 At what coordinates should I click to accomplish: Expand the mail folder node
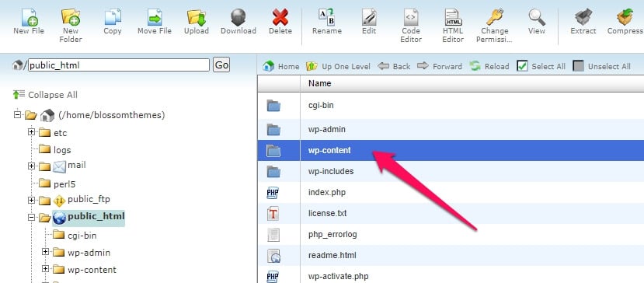click(x=31, y=166)
